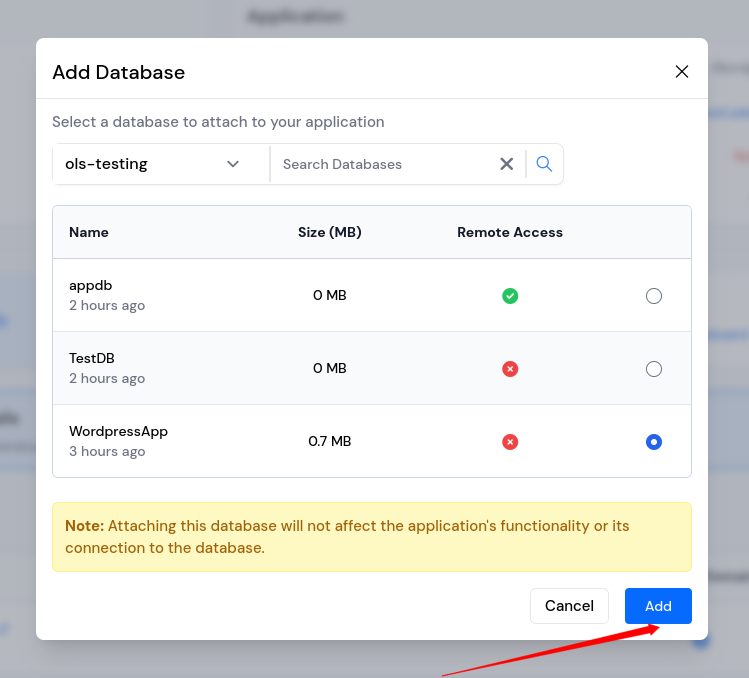Clear the search field with X icon

[x=507, y=164]
